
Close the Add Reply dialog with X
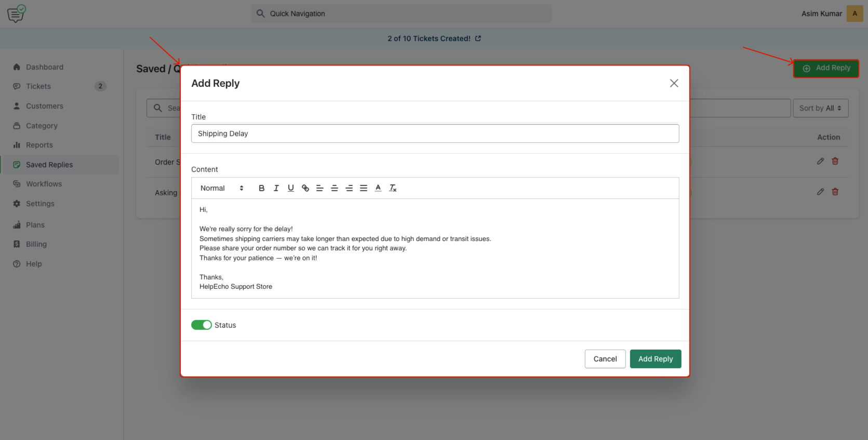click(674, 83)
